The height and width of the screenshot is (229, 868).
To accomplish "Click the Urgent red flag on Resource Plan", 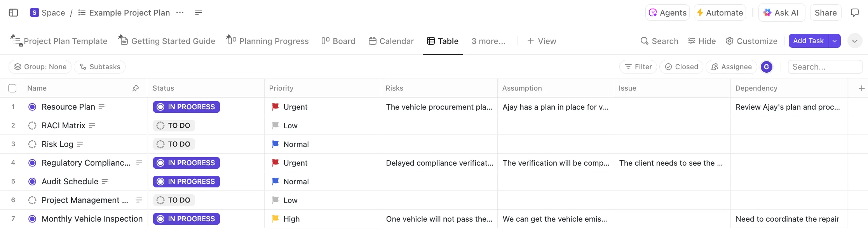I will (275, 107).
